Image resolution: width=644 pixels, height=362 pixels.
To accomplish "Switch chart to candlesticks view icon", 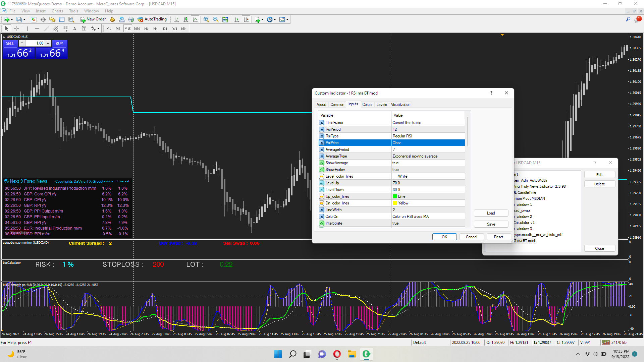I will click(186, 19).
